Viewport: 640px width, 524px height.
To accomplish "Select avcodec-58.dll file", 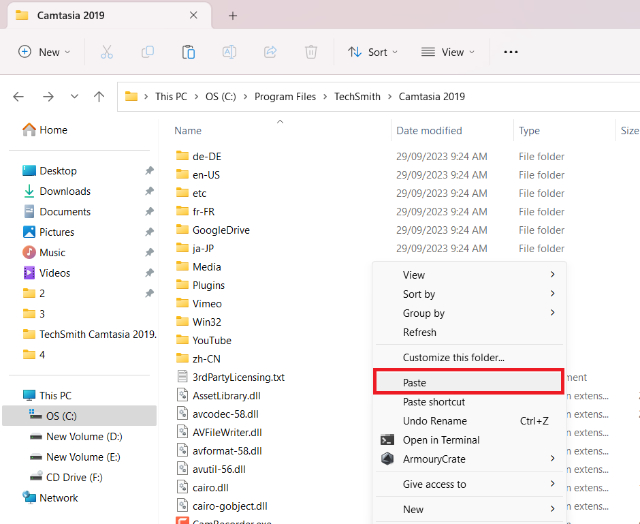I will coord(218,414).
